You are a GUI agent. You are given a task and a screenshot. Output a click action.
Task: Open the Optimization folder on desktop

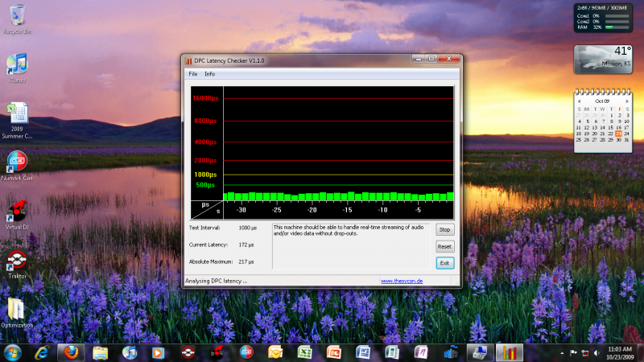point(17,311)
